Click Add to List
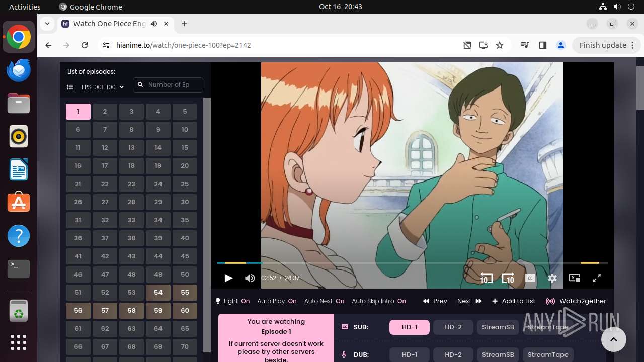Viewport: 644px width, 362px height. click(x=514, y=301)
